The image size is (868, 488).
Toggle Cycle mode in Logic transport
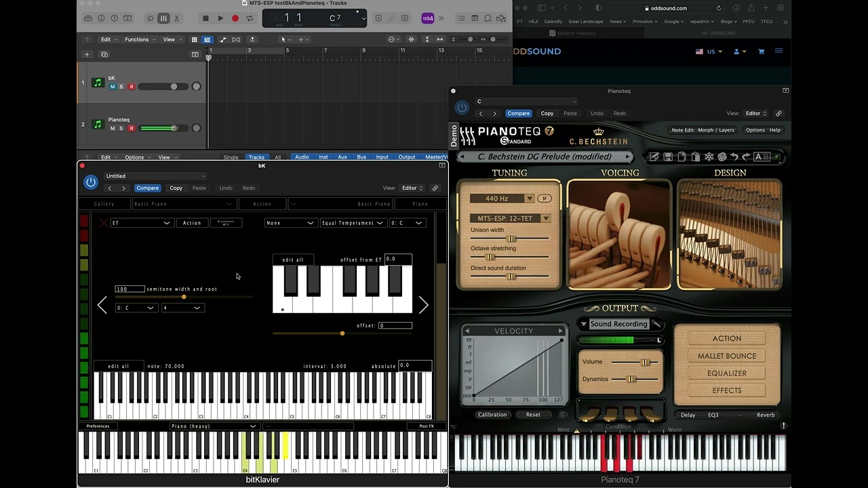tap(250, 18)
